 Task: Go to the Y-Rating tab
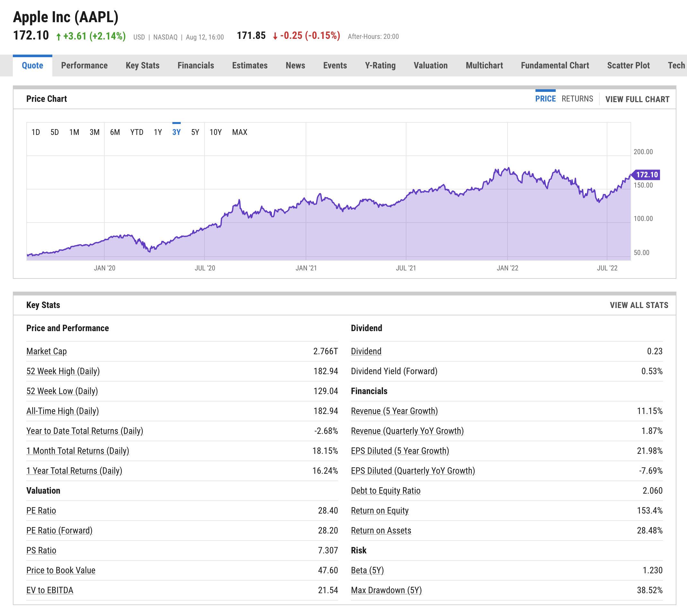pyautogui.click(x=380, y=65)
